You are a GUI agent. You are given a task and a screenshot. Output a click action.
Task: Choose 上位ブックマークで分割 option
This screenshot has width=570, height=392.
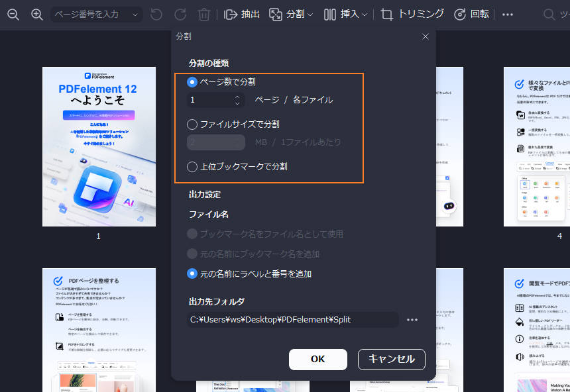coord(192,166)
